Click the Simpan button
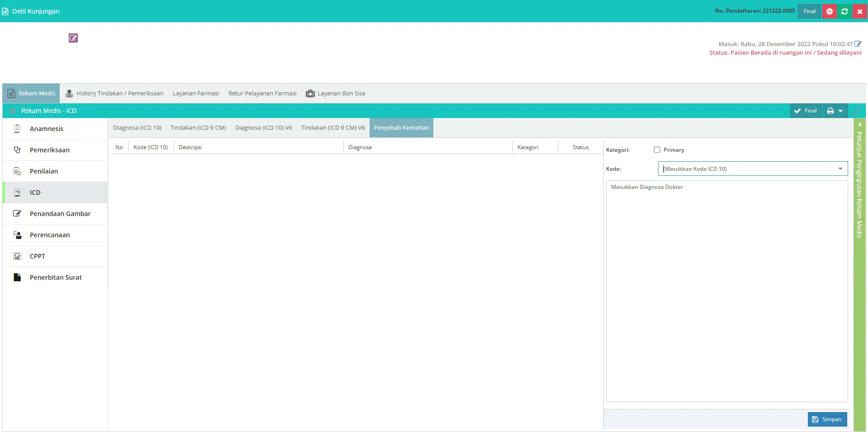868x432 pixels. tap(827, 419)
